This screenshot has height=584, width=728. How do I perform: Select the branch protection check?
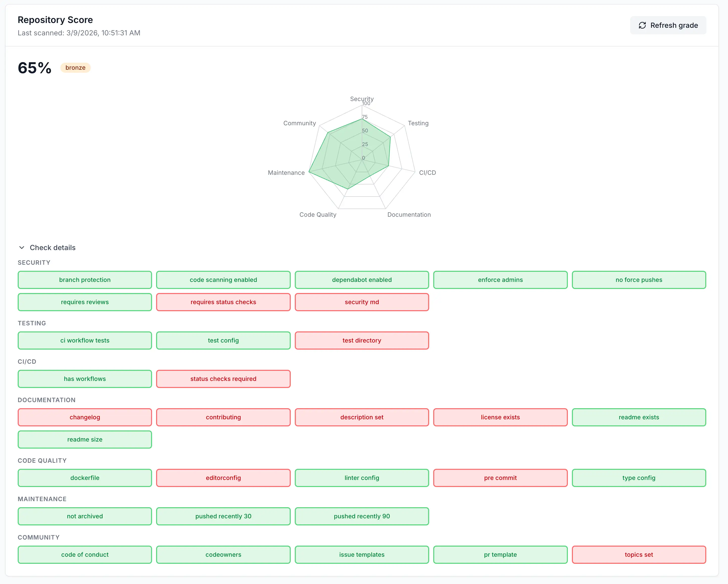[x=85, y=280]
